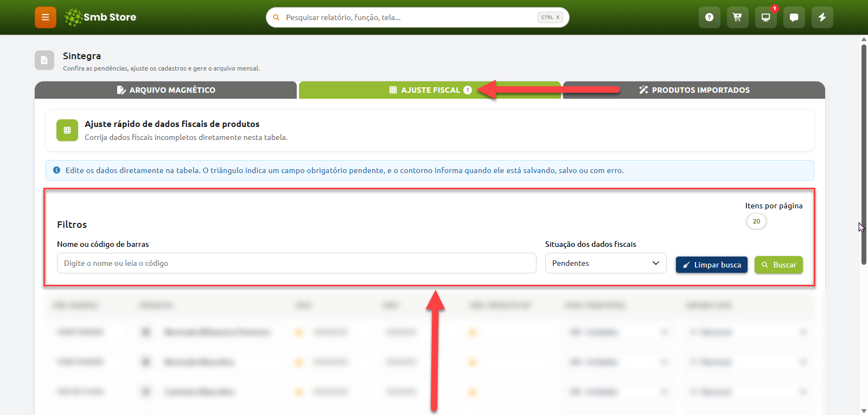This screenshot has height=415, width=868.
Task: Open the Produtos Importados tab
Action: pos(694,90)
